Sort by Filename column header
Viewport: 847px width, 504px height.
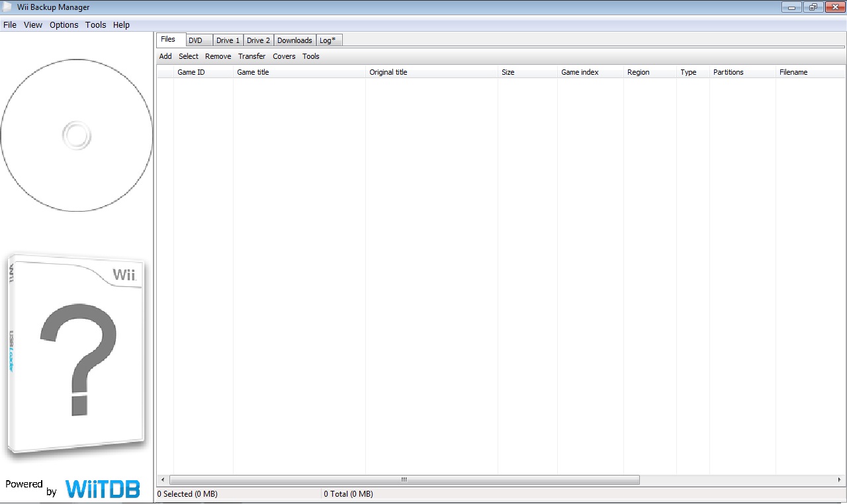pos(811,72)
